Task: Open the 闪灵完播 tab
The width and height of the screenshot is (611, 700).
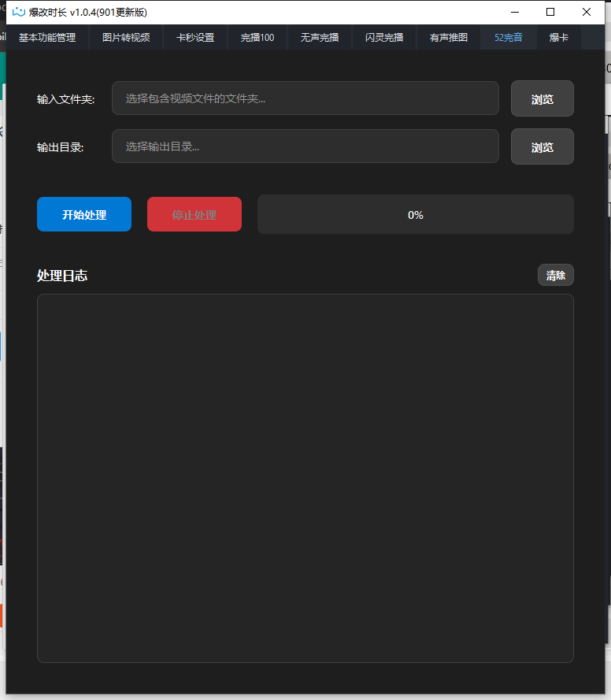Action: click(x=384, y=37)
